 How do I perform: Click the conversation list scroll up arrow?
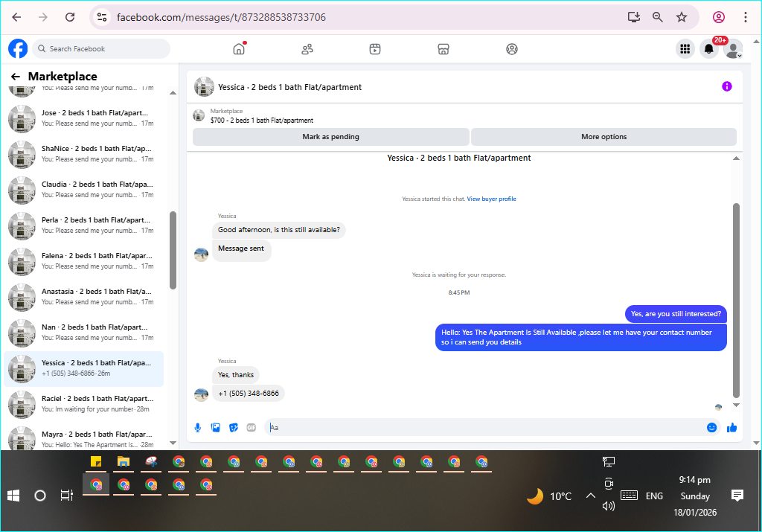[x=173, y=93]
